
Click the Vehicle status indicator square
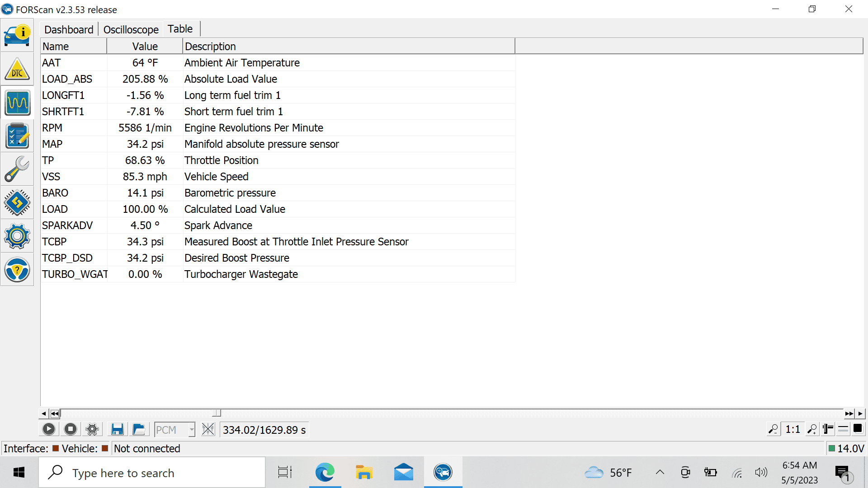click(105, 448)
